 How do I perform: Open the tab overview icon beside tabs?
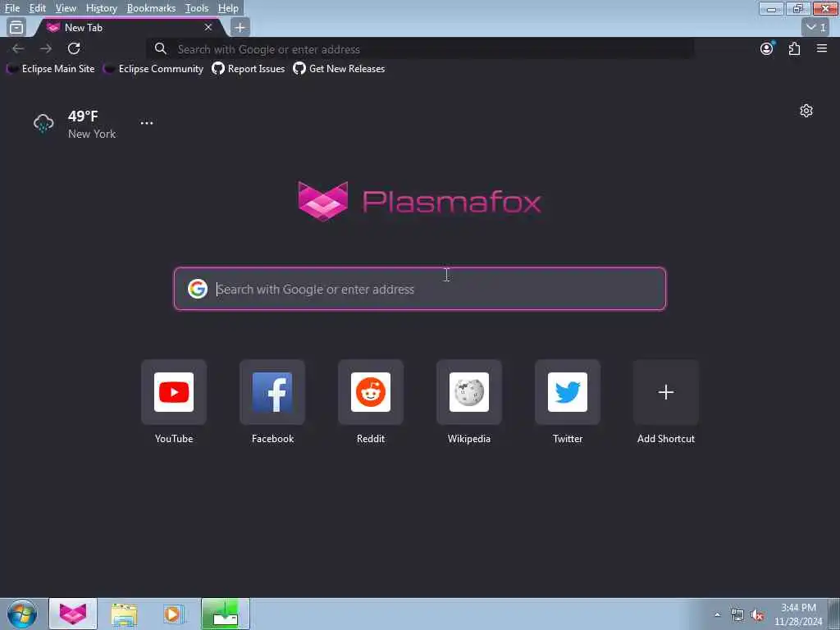[16, 27]
